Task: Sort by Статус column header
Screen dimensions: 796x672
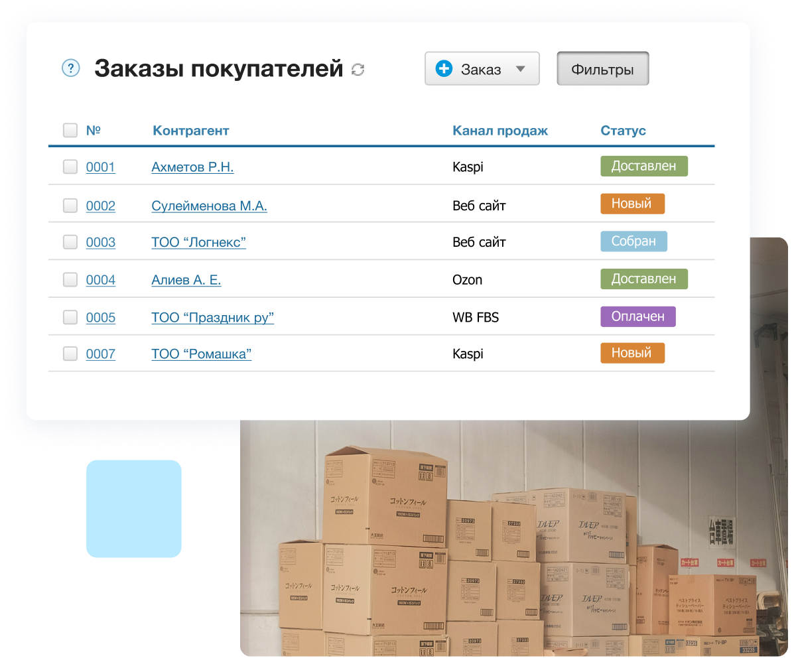Action: coord(623,131)
